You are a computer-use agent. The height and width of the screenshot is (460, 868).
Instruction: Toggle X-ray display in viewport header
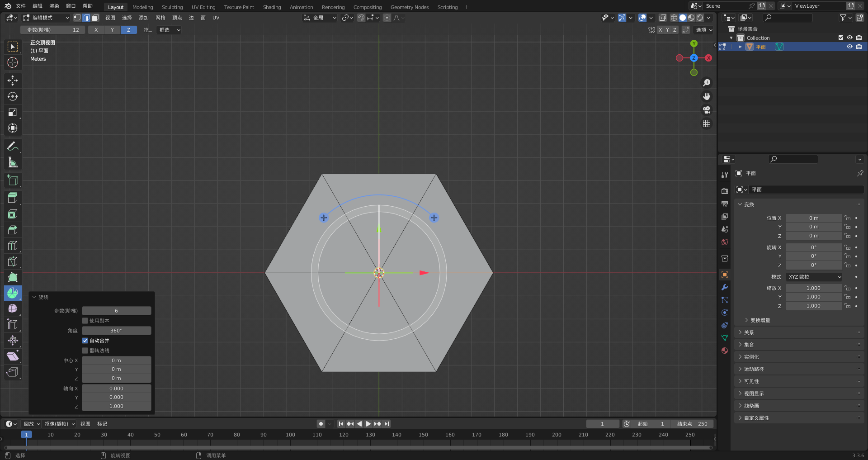coord(662,18)
